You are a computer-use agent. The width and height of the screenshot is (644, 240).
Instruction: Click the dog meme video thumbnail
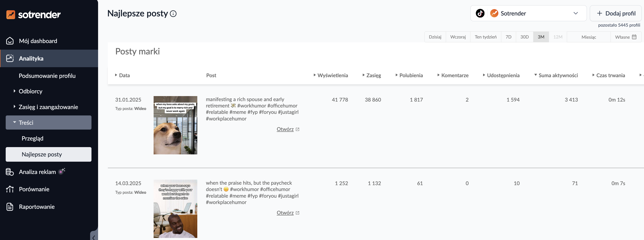coord(175,125)
